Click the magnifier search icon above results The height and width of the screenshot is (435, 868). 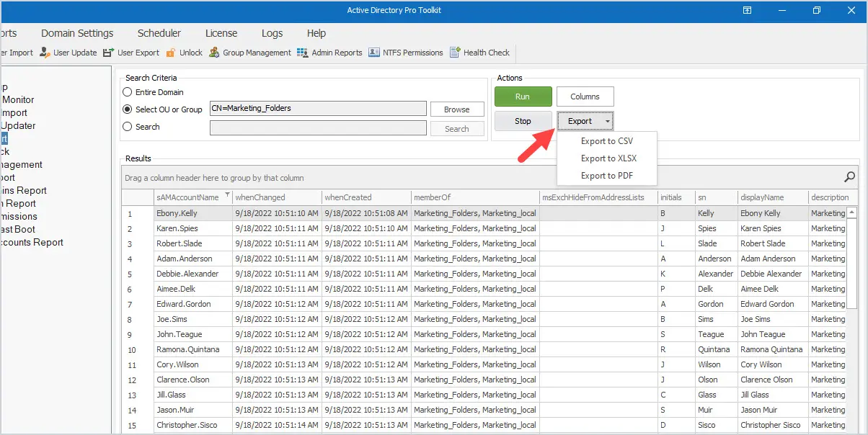point(849,177)
